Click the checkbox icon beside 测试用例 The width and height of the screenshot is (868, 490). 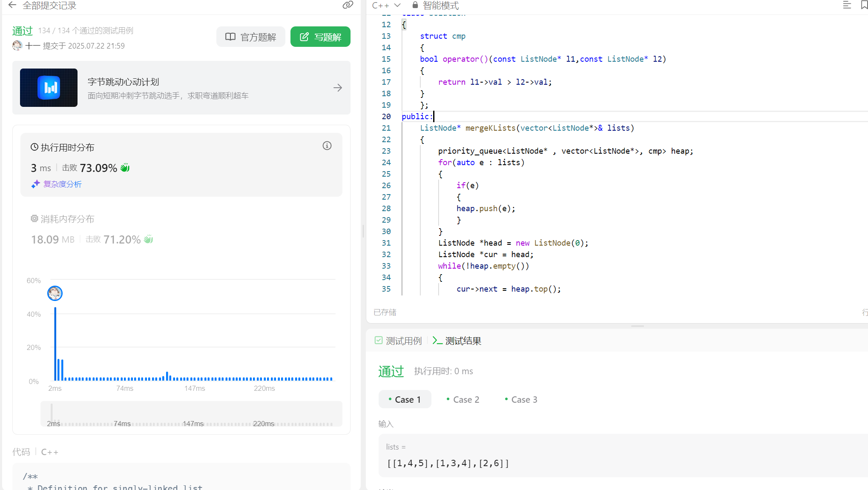pos(379,340)
